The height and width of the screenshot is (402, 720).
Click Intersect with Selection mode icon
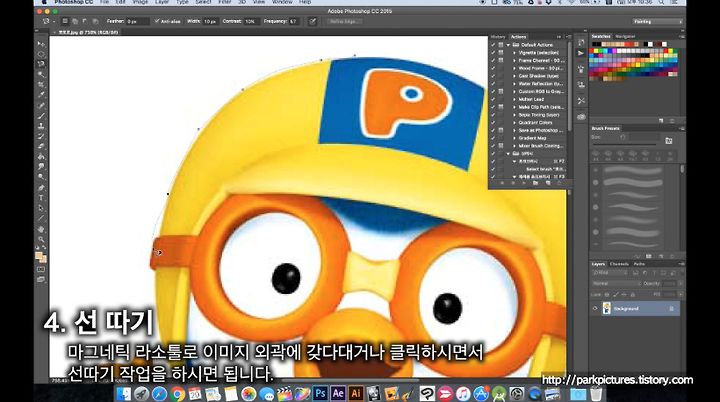(x=95, y=21)
